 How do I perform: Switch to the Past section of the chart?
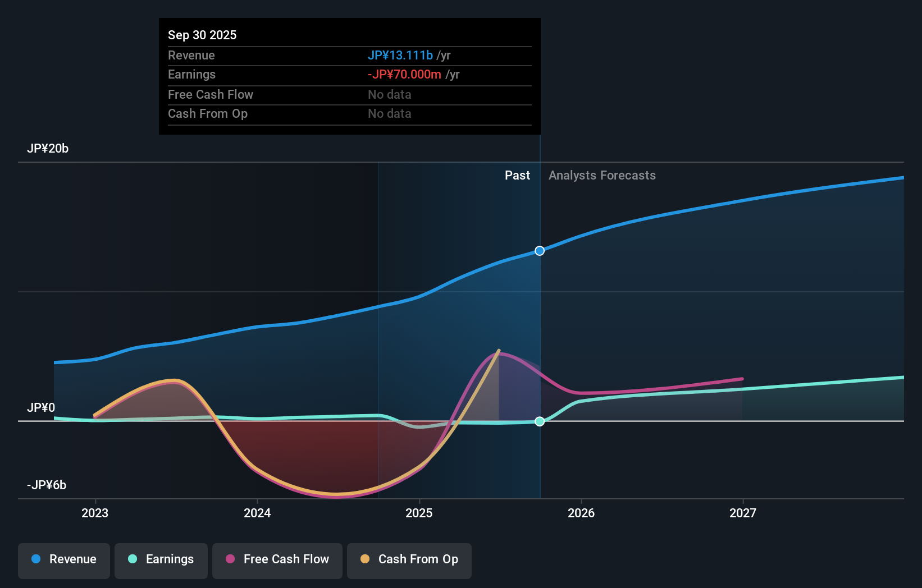point(517,175)
